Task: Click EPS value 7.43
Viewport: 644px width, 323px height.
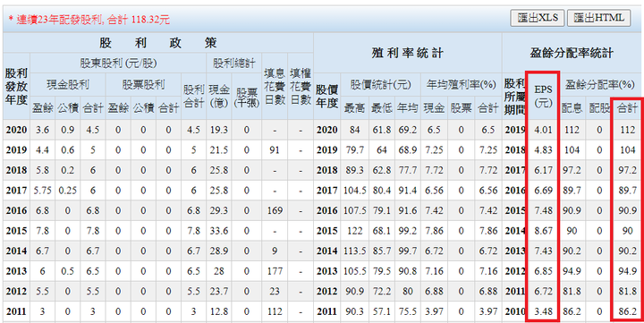Action: coord(543,251)
